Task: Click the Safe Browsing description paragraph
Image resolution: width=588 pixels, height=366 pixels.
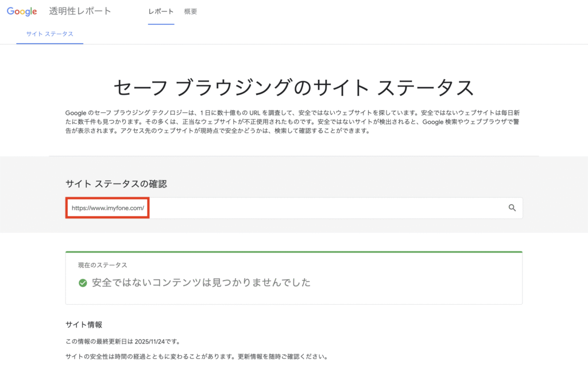Action: point(293,122)
